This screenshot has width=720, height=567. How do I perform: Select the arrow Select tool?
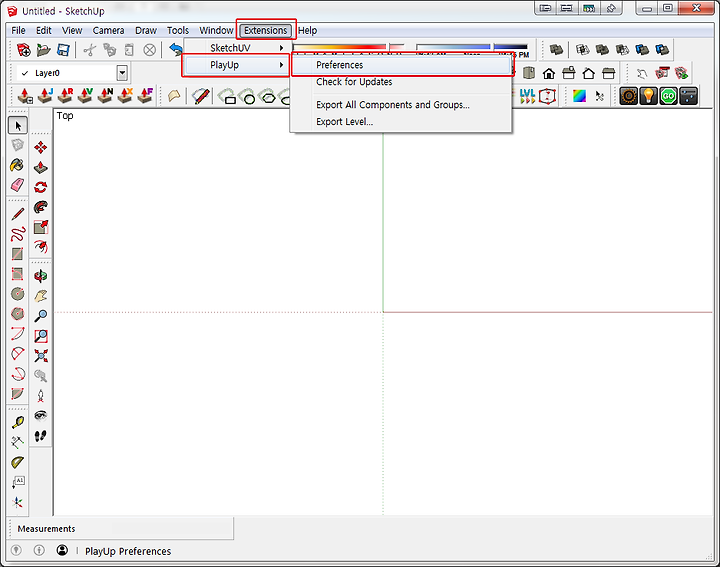18,125
